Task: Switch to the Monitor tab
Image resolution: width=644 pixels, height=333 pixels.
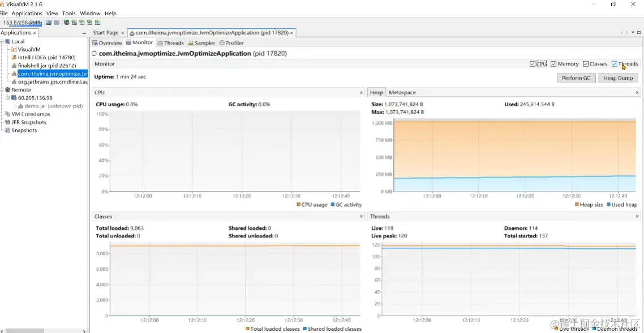Action: [x=140, y=42]
